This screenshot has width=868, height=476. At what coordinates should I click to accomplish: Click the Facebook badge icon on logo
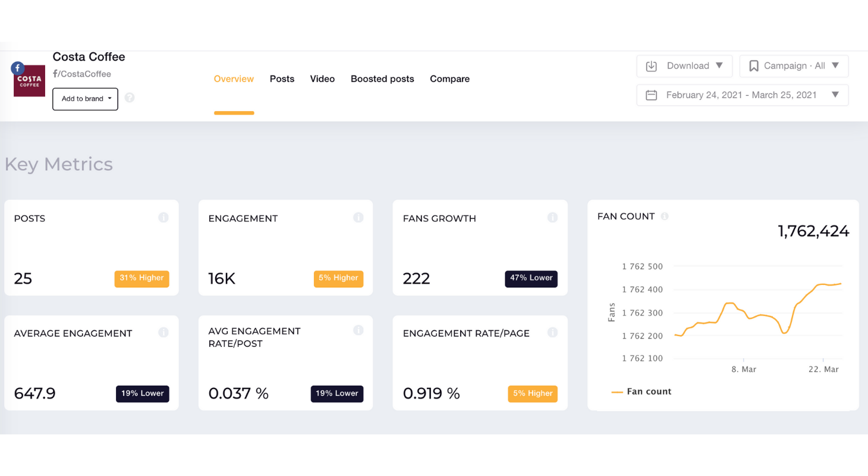click(x=18, y=67)
